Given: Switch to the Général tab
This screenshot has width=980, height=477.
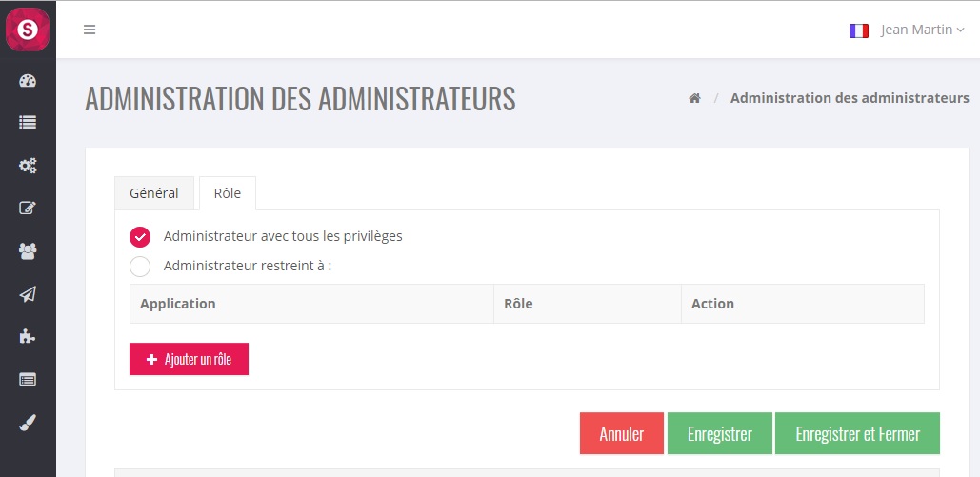Looking at the screenshot, I should [154, 193].
